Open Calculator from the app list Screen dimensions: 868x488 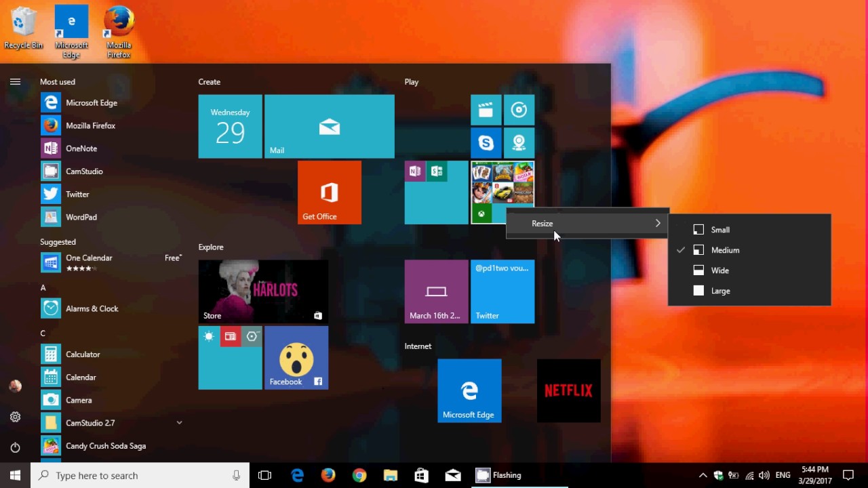[x=112, y=354]
